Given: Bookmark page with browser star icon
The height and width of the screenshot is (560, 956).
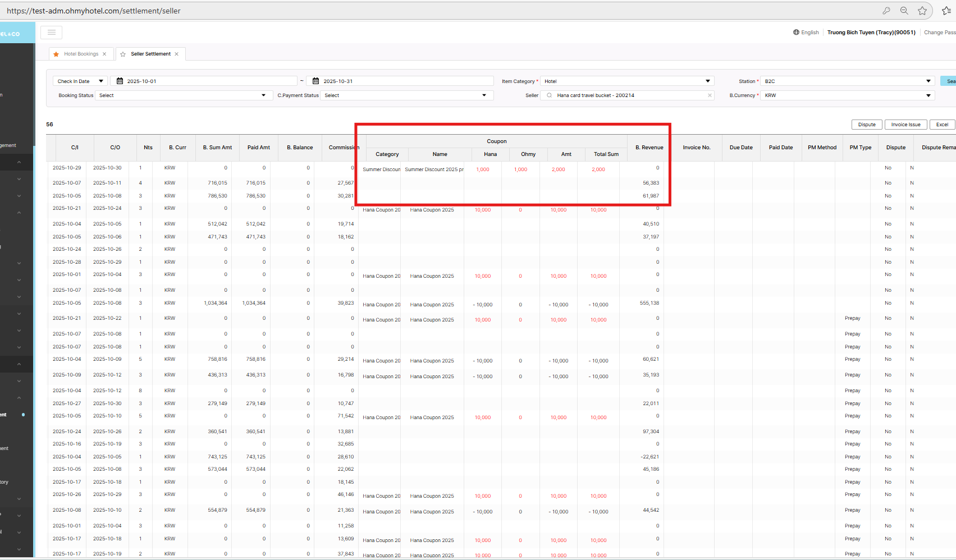Looking at the screenshot, I should click(x=922, y=11).
